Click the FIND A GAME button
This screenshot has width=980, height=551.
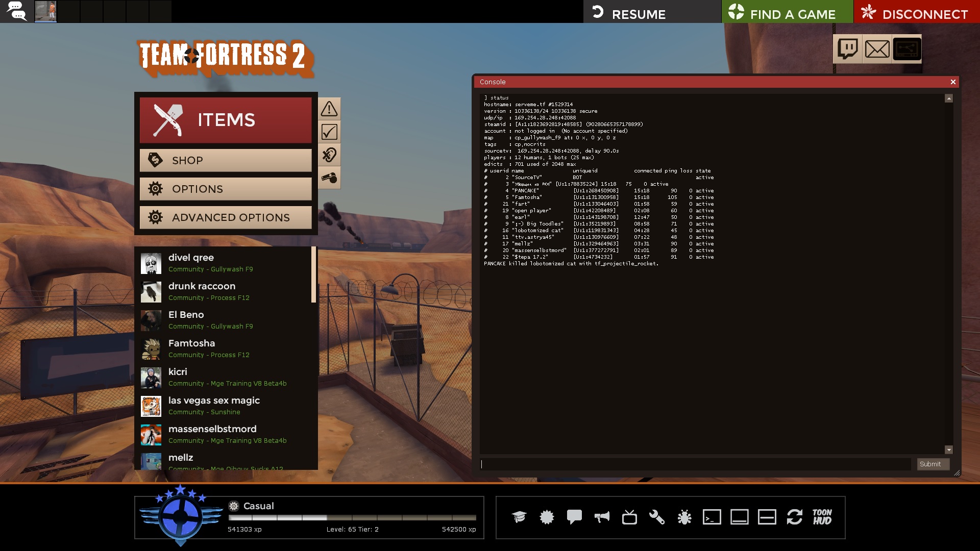click(787, 12)
